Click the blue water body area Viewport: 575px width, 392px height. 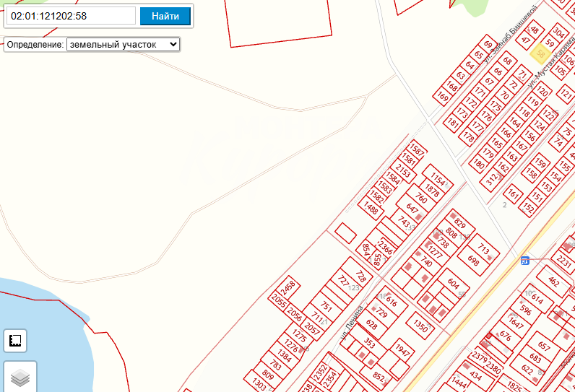click(x=36, y=318)
